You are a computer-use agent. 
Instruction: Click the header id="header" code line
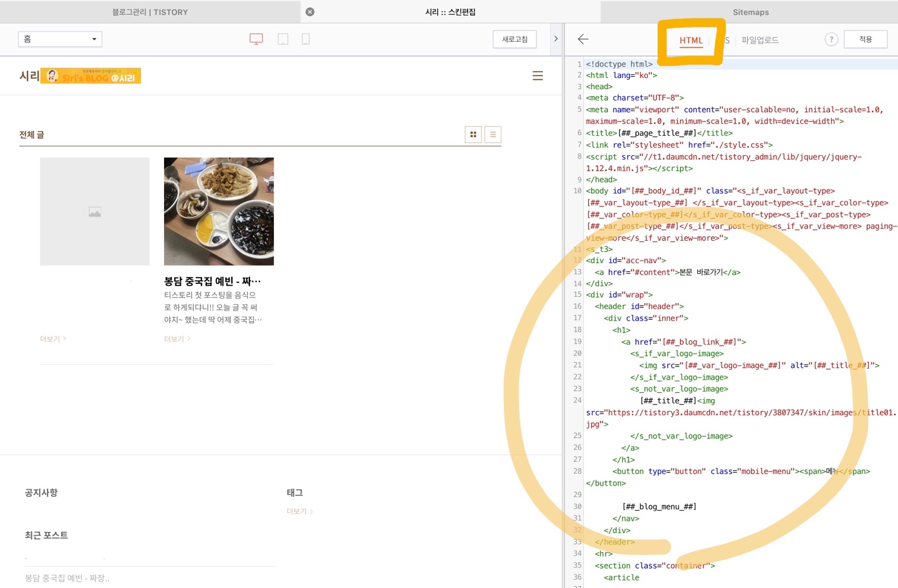tap(639, 306)
